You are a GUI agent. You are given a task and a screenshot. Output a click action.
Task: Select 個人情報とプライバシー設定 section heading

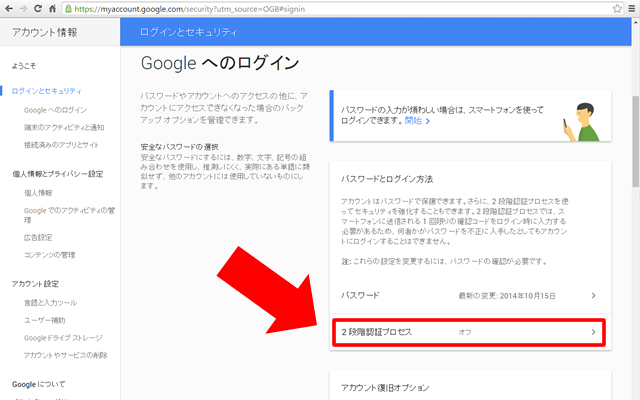[x=58, y=174]
